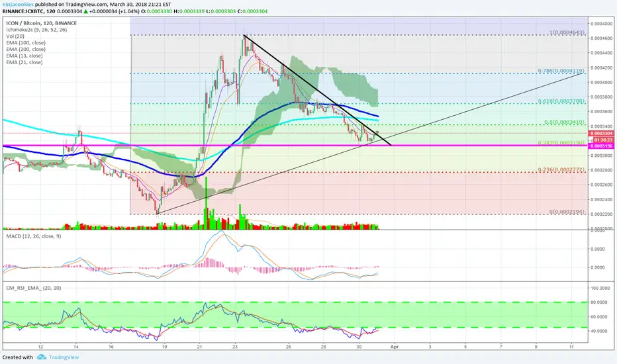Select the ICON / Bitcoin, 120, BINANCE title
Screen dimensions: 617x364
(41, 23)
